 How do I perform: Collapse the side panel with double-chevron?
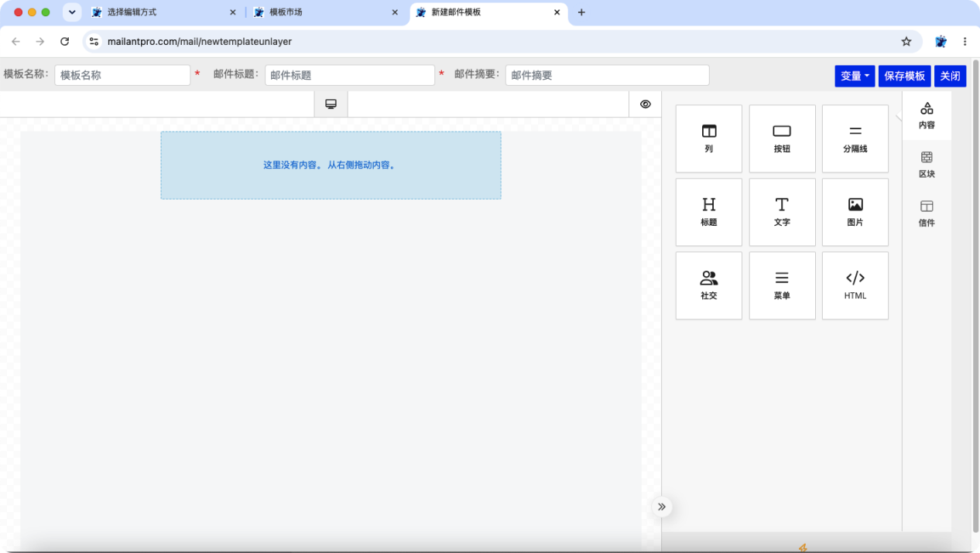coord(662,507)
